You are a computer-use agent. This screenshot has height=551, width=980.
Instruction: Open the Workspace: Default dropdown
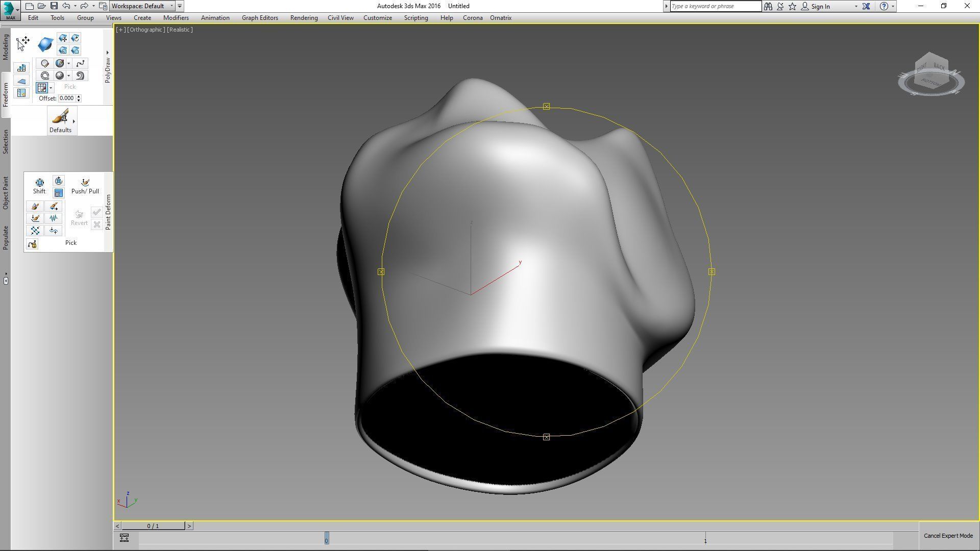[142, 6]
